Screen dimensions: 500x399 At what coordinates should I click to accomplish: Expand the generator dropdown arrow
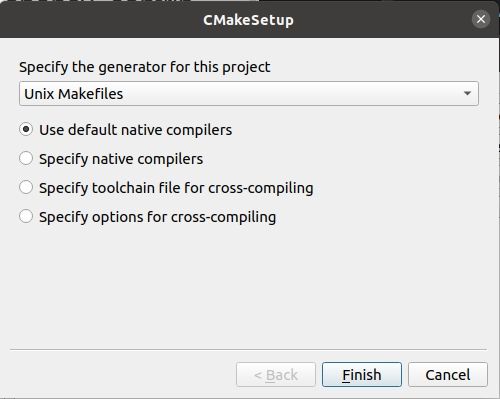[467, 93]
